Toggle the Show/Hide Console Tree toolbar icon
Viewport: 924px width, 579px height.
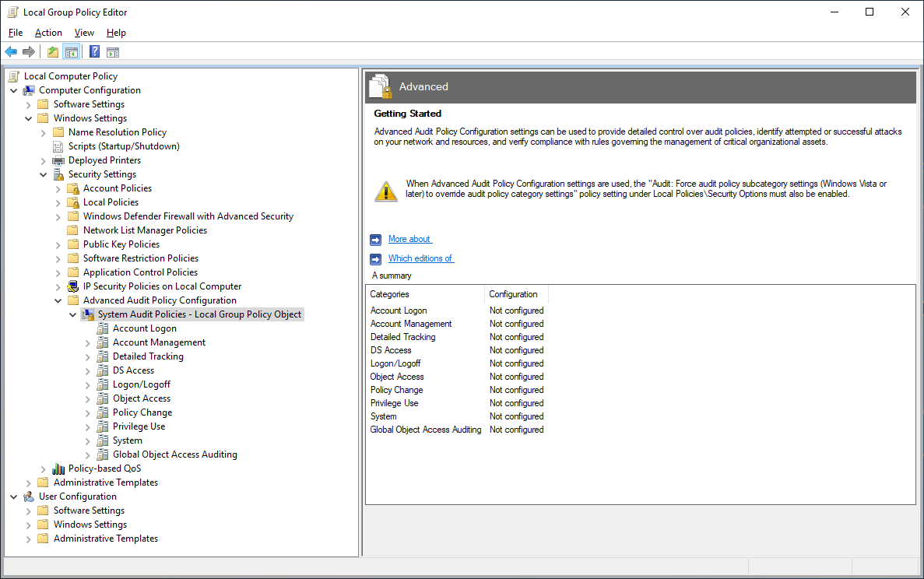72,52
